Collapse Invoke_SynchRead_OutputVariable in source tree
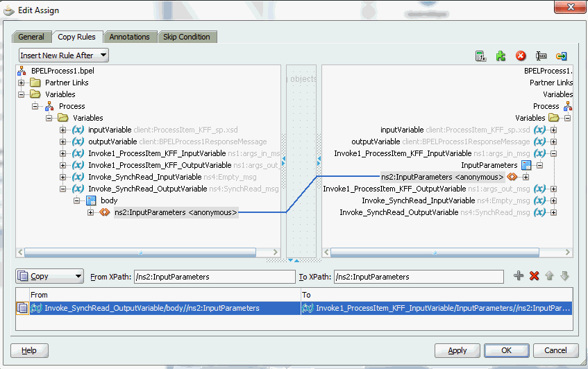 pyautogui.click(x=63, y=189)
